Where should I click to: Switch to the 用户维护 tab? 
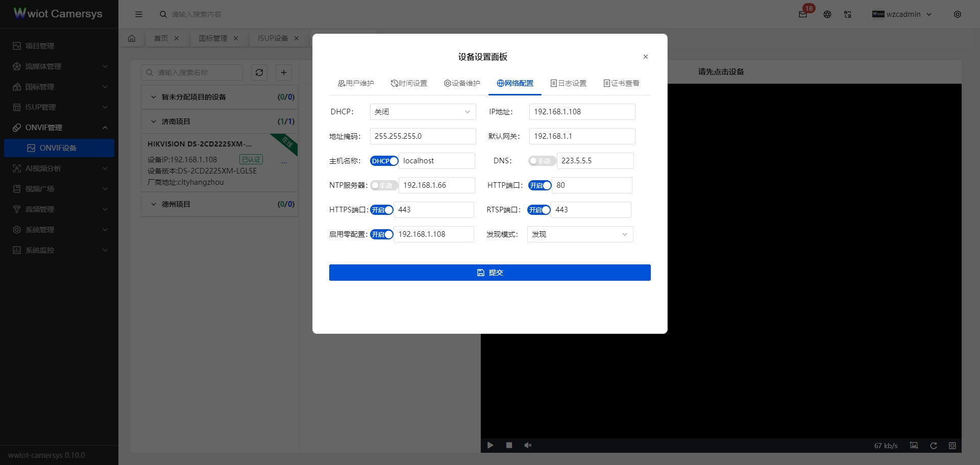pos(356,83)
